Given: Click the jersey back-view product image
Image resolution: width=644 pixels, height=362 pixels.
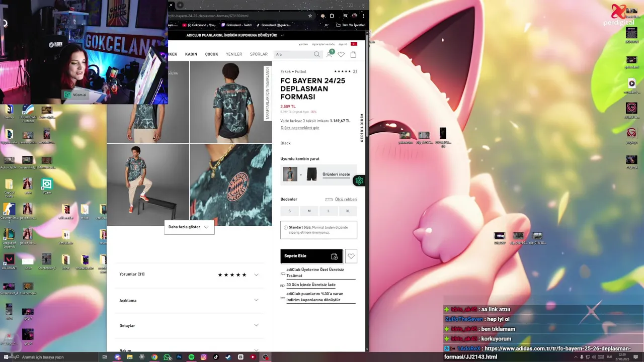Looking at the screenshot, I should tap(231, 102).
